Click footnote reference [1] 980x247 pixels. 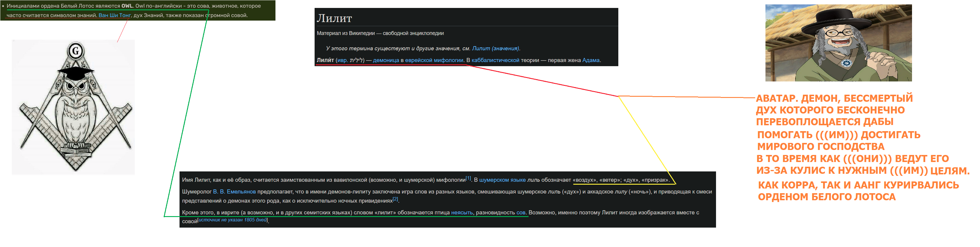468,178
